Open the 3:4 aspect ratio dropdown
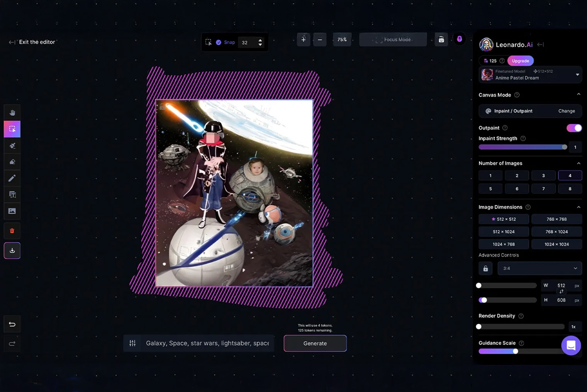587x392 pixels. 539,268
